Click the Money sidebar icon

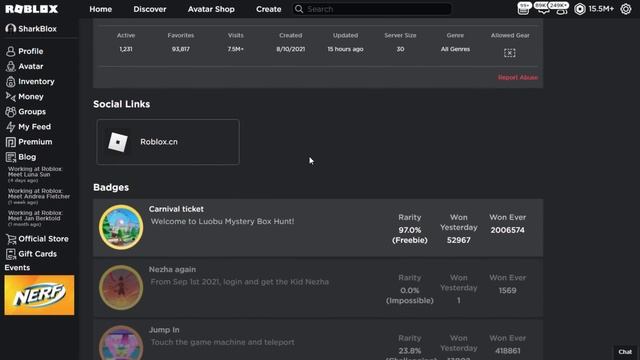click(11, 97)
